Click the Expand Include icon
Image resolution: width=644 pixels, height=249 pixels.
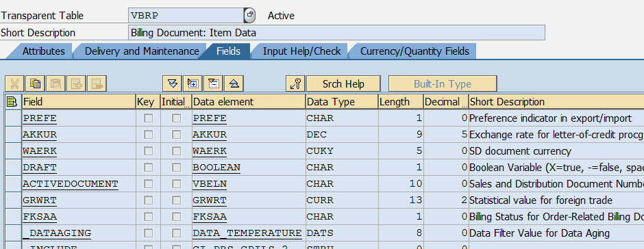(193, 83)
